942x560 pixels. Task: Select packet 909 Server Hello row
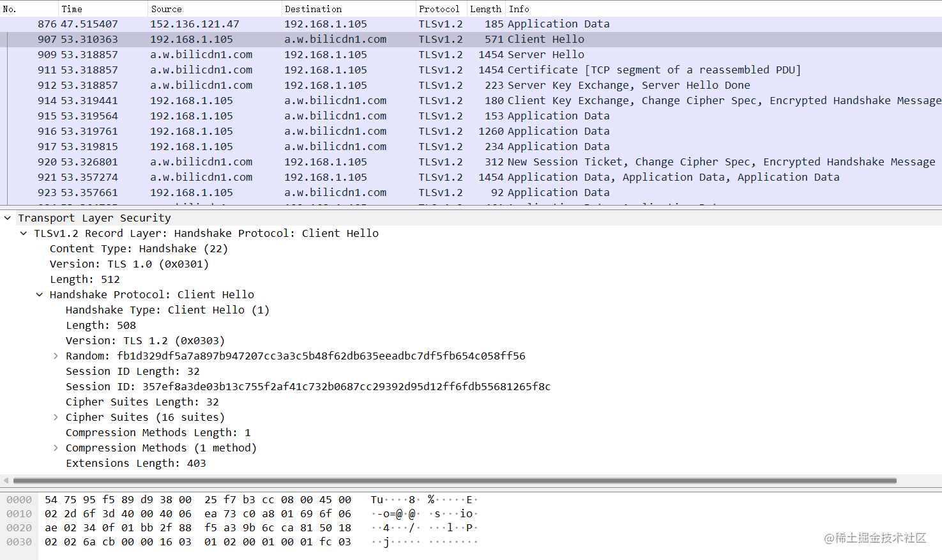tap(471, 55)
